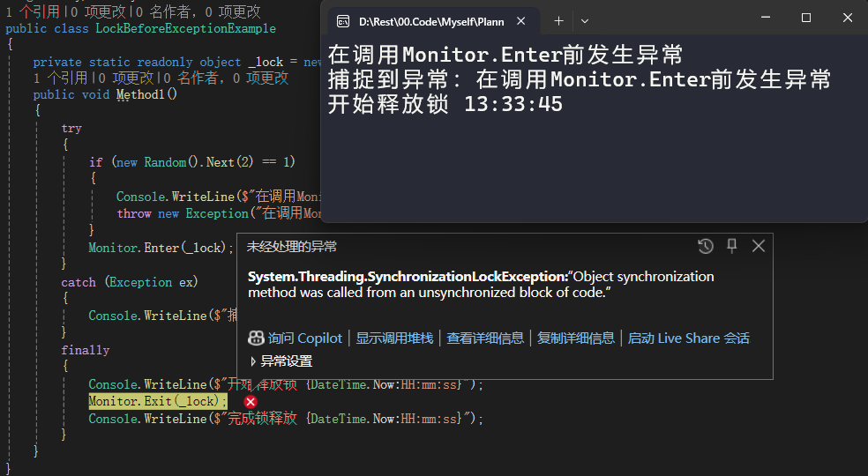Maximize the terminal window
Viewport: 868px width, 476px height.
click(806, 18)
